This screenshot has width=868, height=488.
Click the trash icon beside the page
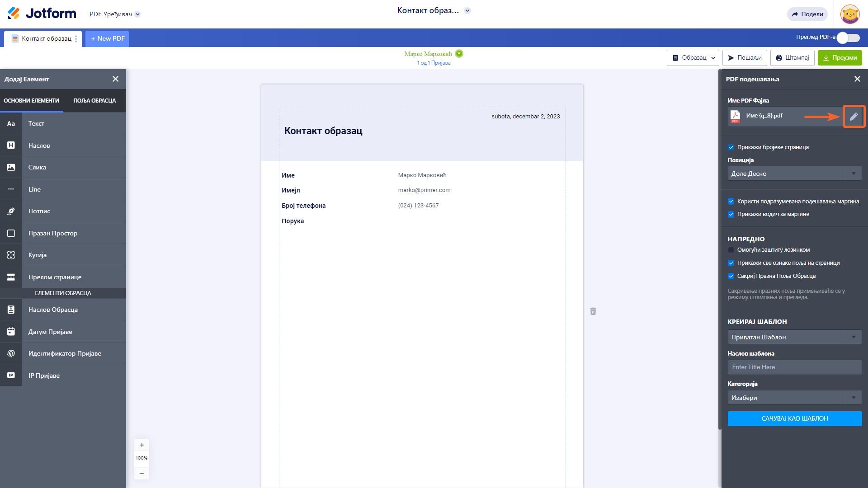593,311
